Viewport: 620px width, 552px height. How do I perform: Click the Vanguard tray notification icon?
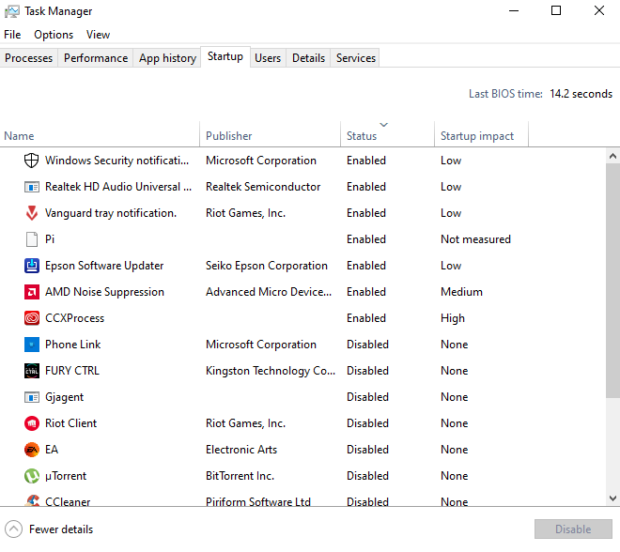click(31, 213)
